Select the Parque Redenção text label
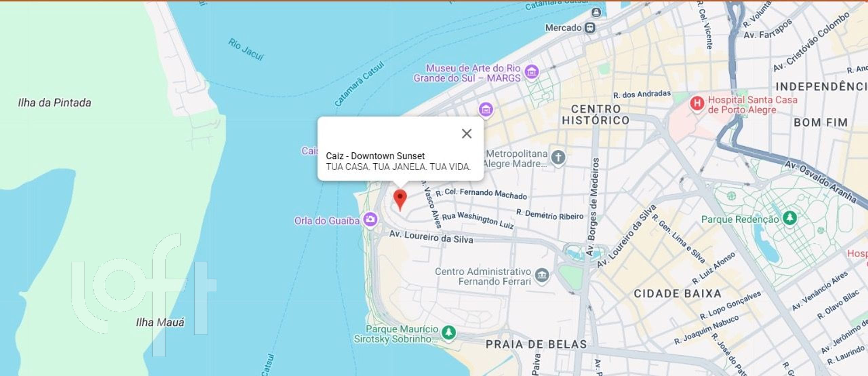Screen dimensions: 868x376 point(740,219)
